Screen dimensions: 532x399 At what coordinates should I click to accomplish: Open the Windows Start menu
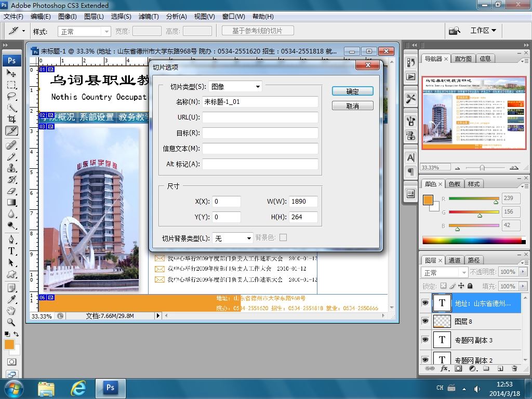(x=14, y=389)
